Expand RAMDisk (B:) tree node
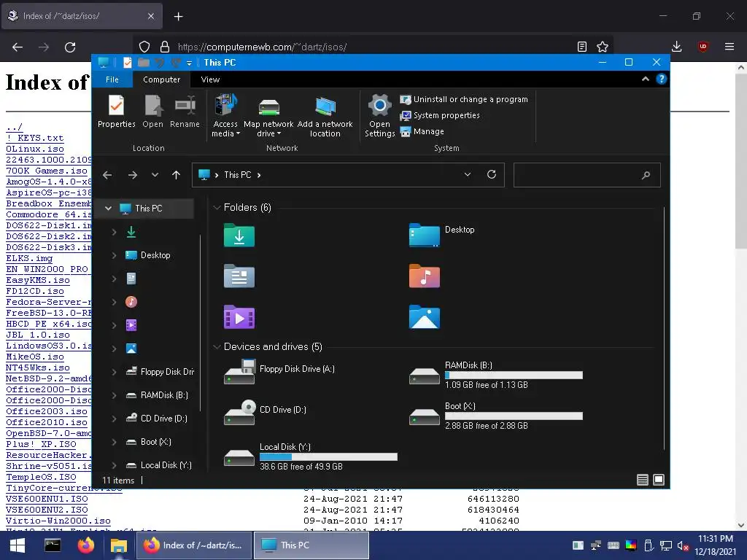Viewport: 747px width, 560px height. tap(114, 395)
